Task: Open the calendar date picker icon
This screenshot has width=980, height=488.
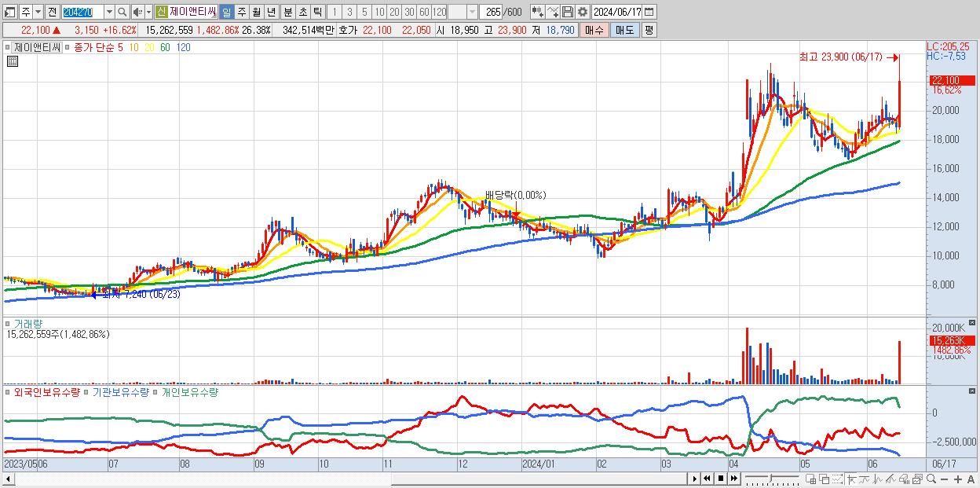Action: [x=649, y=13]
